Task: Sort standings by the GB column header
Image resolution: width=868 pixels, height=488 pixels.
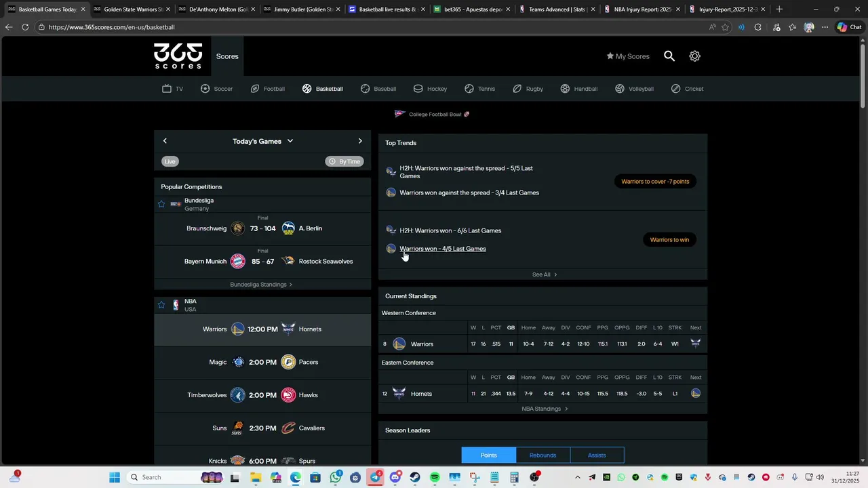Action: point(511,328)
